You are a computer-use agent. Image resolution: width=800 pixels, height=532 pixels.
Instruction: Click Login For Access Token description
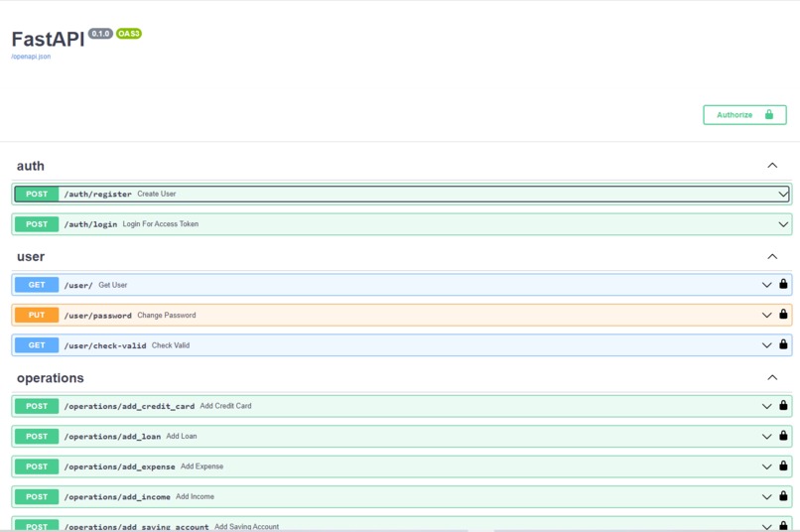pos(161,224)
